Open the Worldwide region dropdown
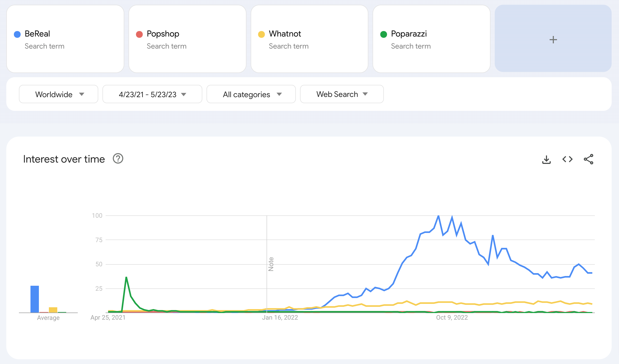This screenshot has height=364, width=619. 59,94
